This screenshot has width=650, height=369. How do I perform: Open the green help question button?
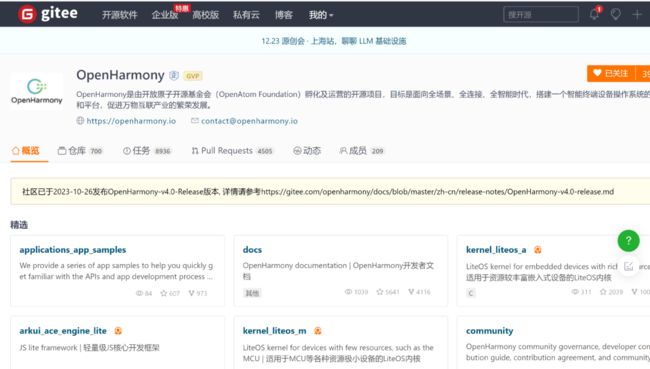628,240
